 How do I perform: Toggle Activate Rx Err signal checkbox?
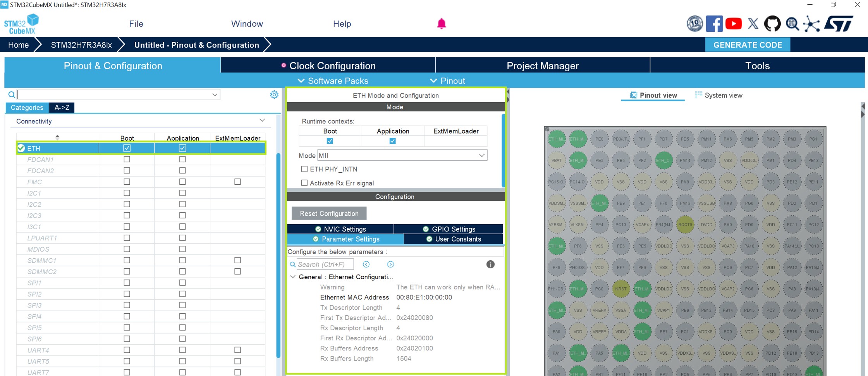click(304, 183)
